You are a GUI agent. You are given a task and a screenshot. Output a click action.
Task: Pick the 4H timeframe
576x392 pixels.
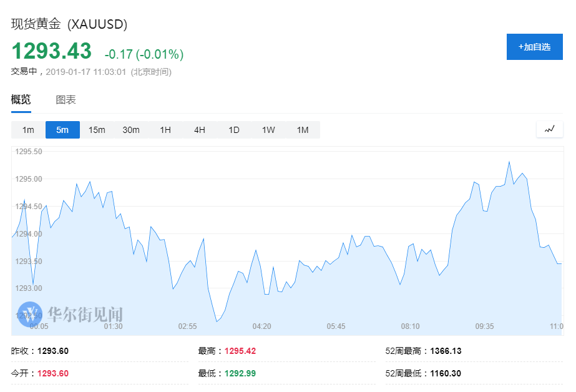pos(200,130)
